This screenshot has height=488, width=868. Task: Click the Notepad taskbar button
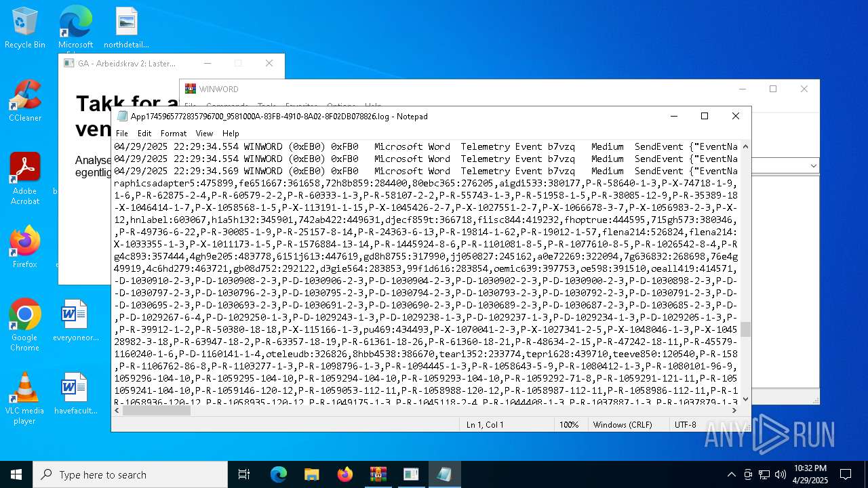tap(444, 474)
